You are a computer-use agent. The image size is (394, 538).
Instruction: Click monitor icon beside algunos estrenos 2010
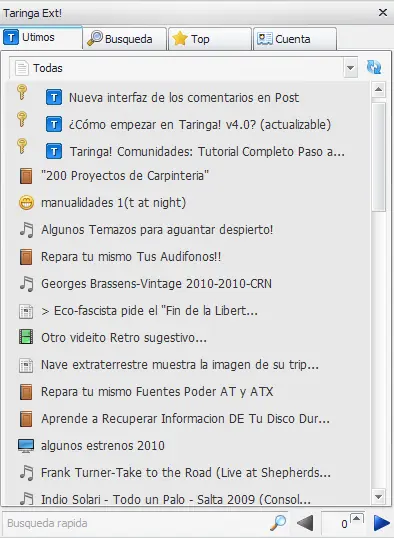[x=26, y=445]
